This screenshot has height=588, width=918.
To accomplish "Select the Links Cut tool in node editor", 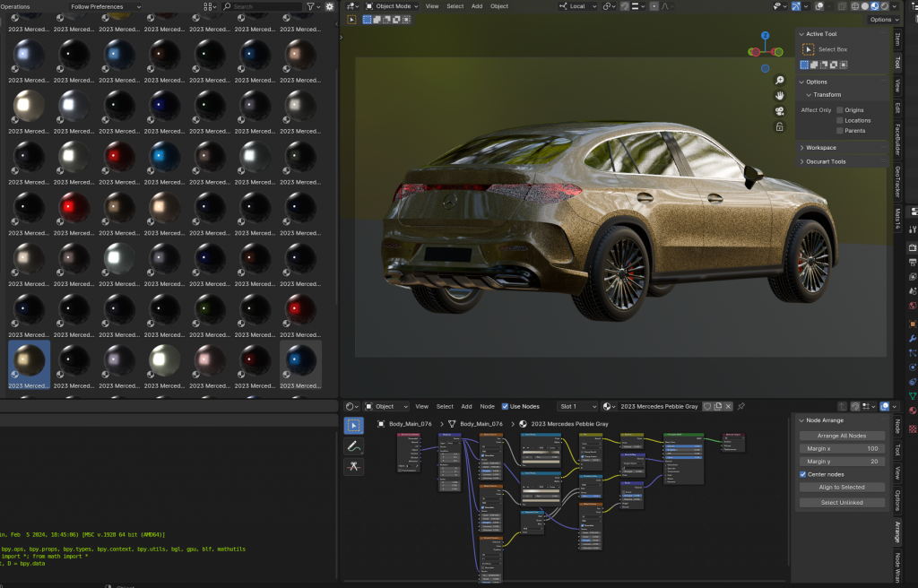I will coord(353,466).
